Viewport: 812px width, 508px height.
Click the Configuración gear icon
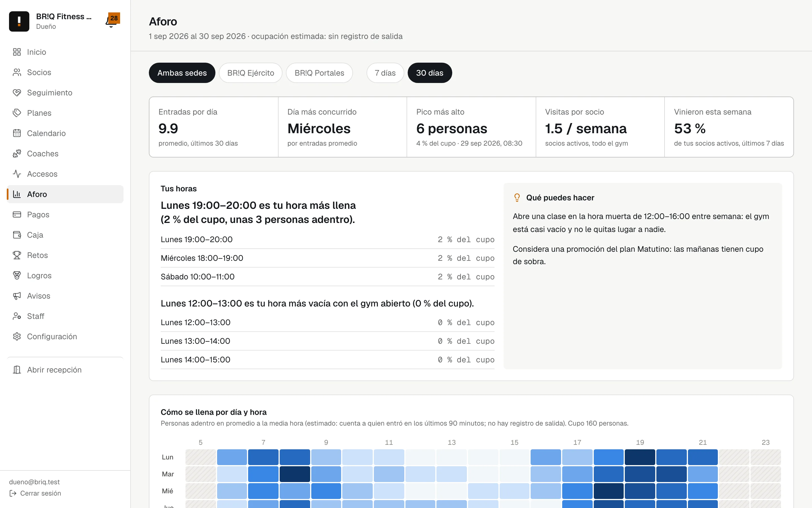point(17,337)
